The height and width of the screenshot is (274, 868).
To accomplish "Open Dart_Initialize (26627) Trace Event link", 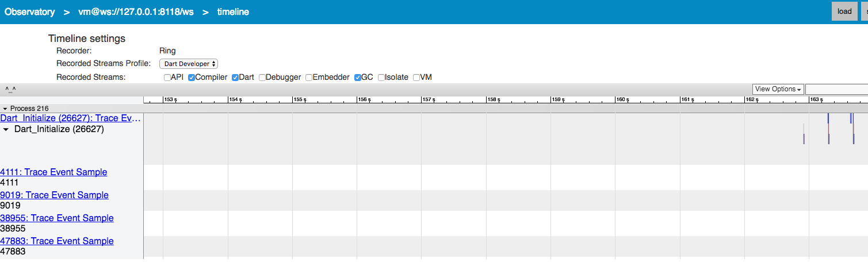I will click(70, 118).
